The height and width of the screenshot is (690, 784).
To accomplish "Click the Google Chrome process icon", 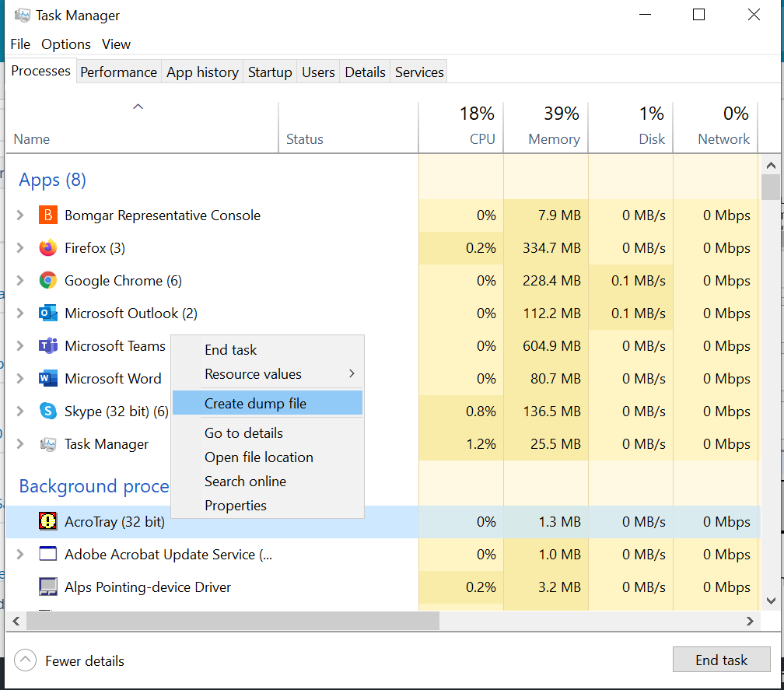I will tap(48, 281).
